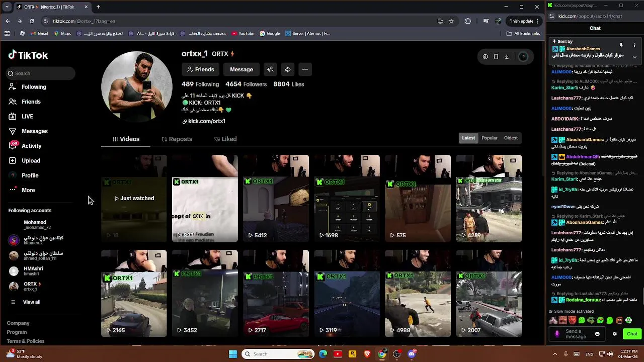
Task: Switch to the Videos tab
Action: [x=126, y=139]
